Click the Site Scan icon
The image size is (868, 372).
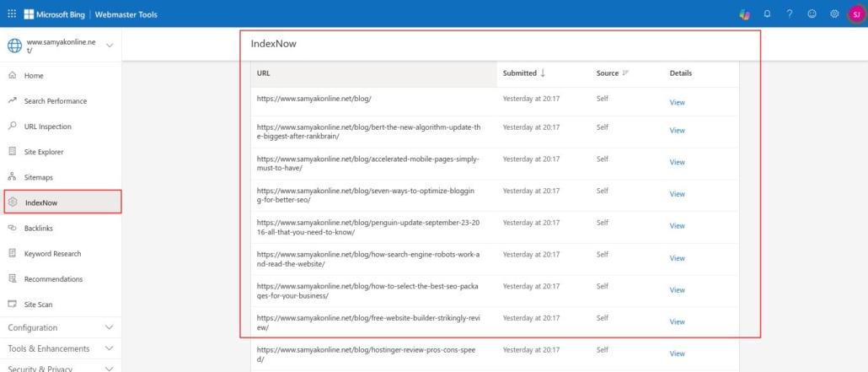13,305
